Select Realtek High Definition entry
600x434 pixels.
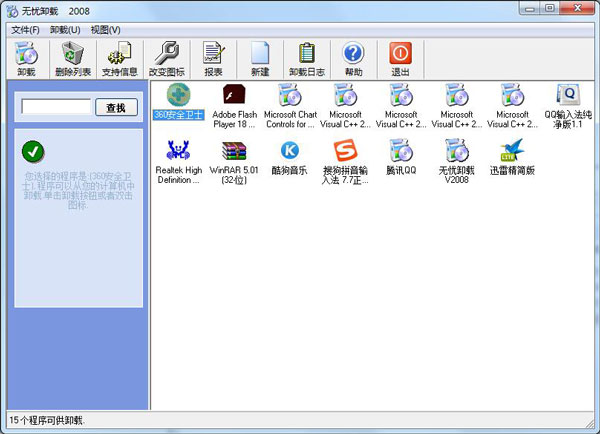click(x=178, y=162)
